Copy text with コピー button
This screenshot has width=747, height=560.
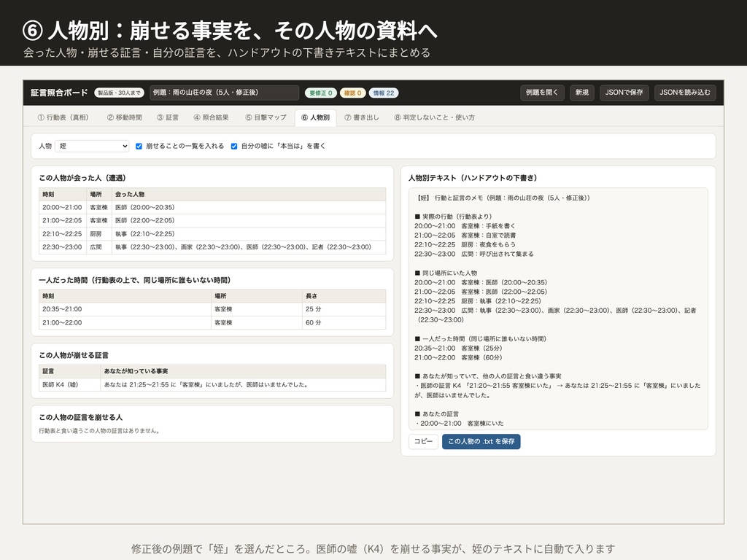[x=423, y=441]
